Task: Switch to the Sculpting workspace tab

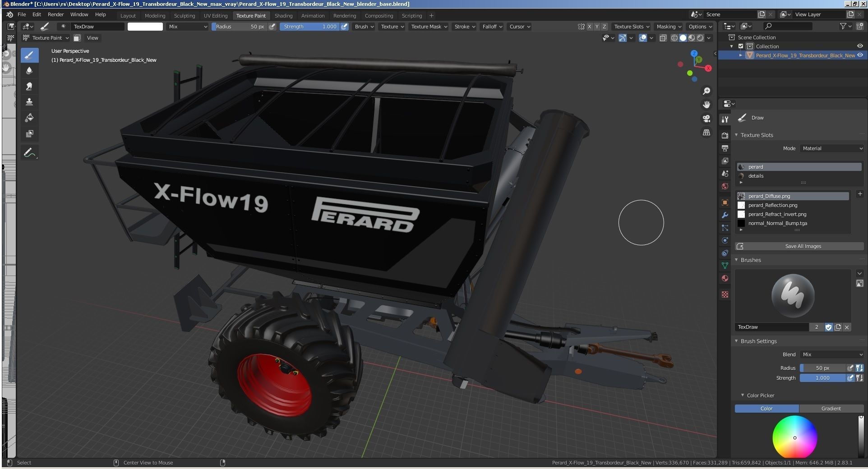Action: pyautogui.click(x=185, y=15)
